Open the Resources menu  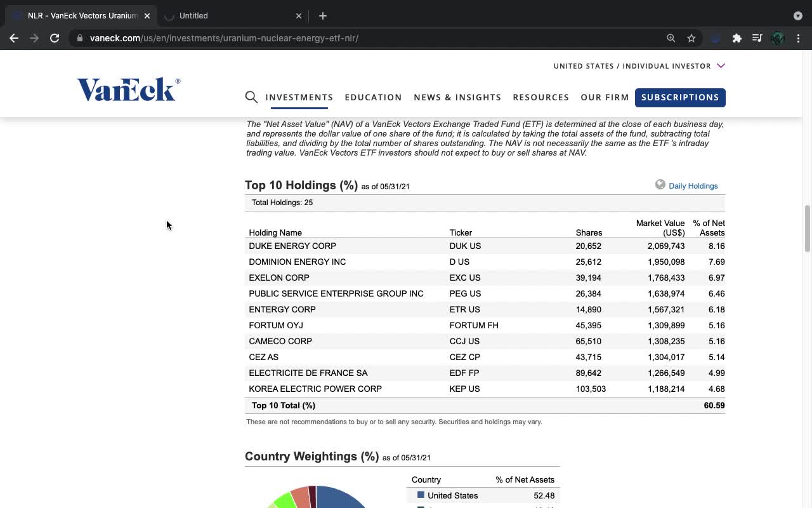point(540,97)
